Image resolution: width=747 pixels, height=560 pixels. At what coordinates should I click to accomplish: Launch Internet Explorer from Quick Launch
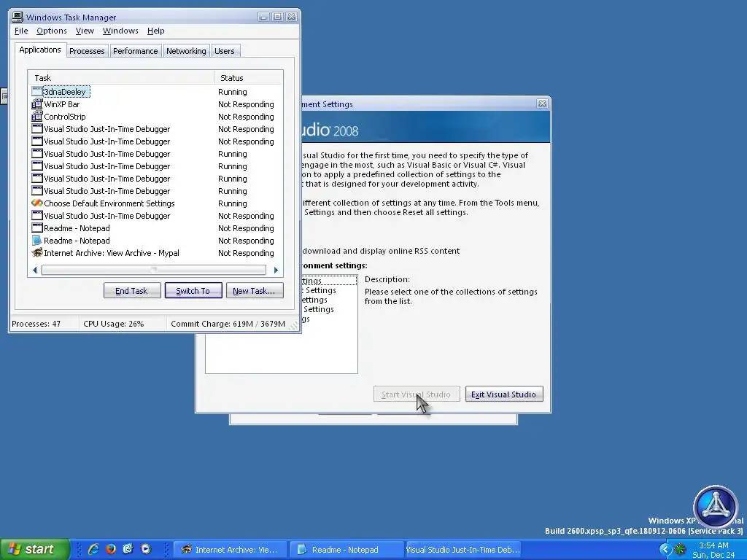[93, 549]
